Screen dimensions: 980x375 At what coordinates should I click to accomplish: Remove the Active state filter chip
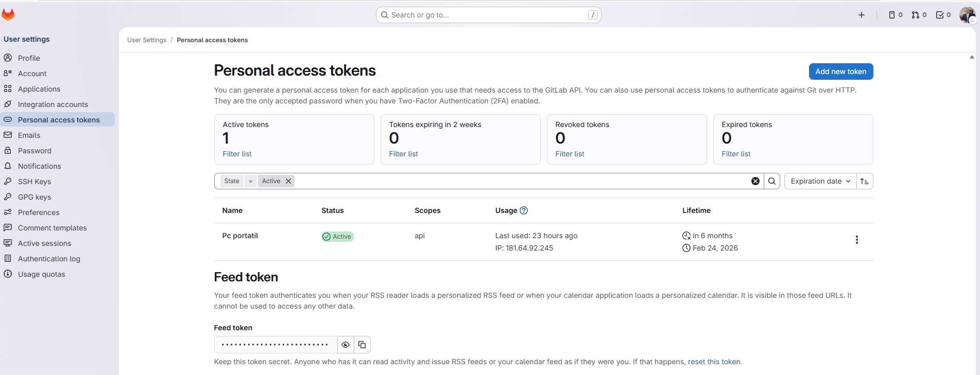pyautogui.click(x=288, y=181)
